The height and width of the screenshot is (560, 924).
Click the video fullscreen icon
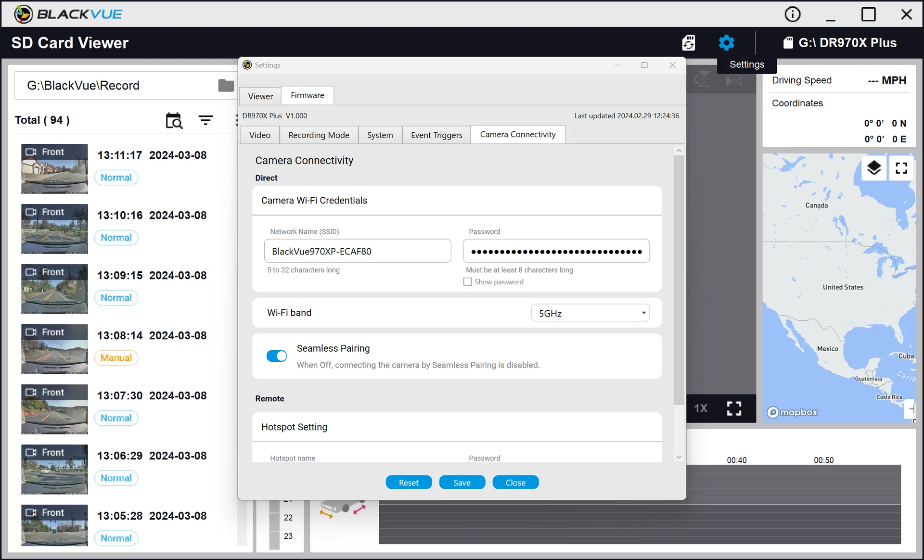tap(734, 408)
